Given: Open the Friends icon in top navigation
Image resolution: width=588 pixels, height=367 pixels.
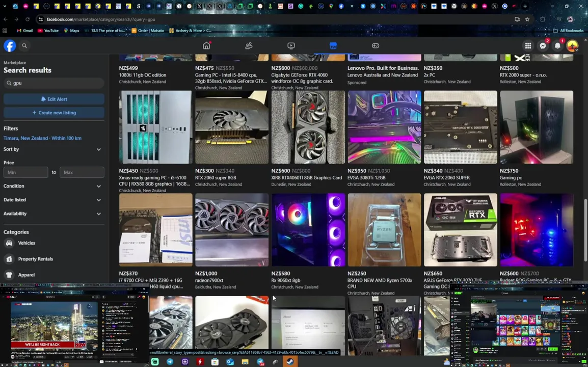Looking at the screenshot, I should click(249, 46).
